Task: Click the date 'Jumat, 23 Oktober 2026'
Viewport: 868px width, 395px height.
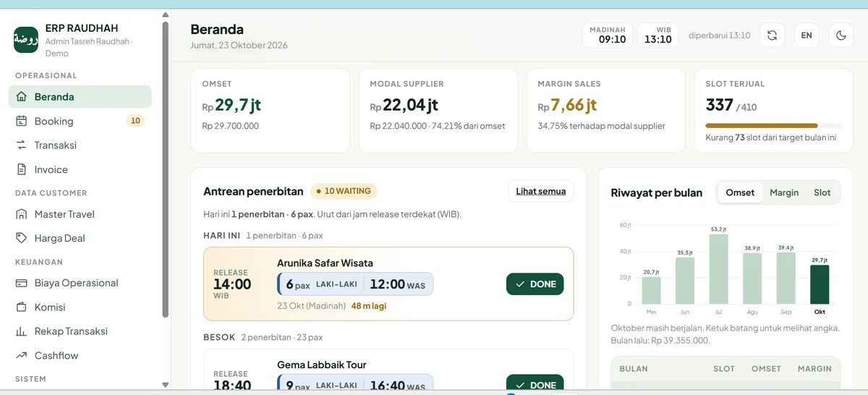Action: tap(239, 46)
